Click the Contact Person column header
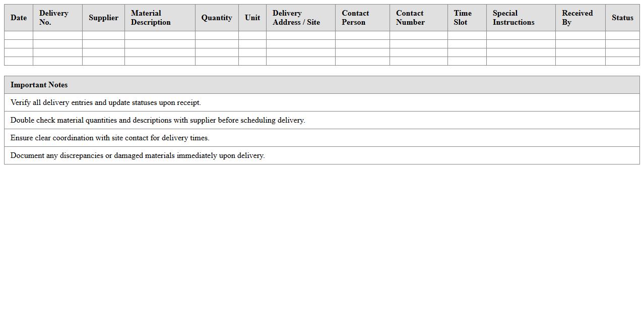644x328 pixels. tap(355, 18)
